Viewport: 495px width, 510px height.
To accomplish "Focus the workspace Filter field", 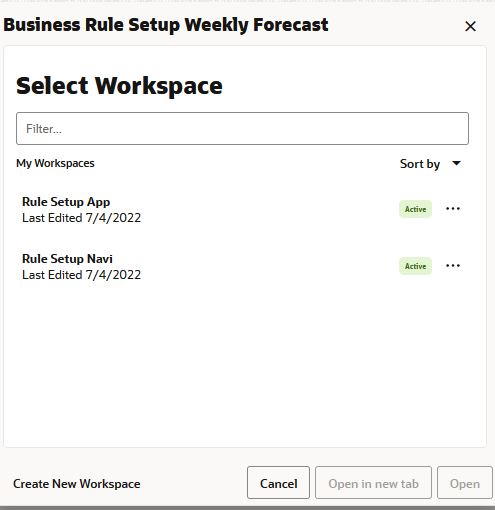I will coord(242,129).
